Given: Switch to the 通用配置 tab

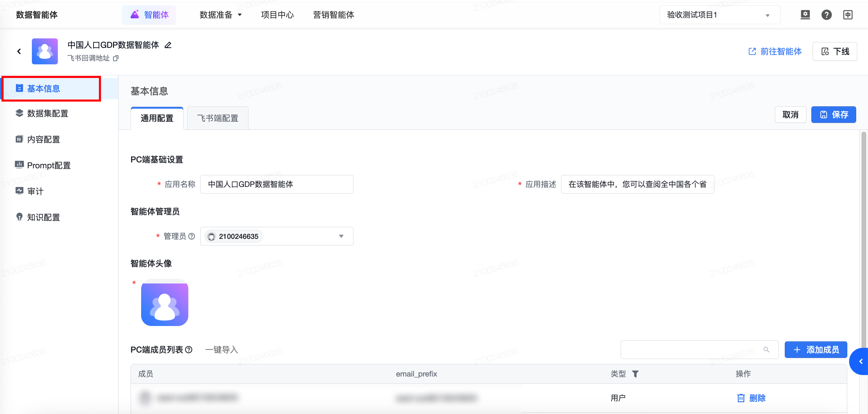Looking at the screenshot, I should (x=157, y=118).
